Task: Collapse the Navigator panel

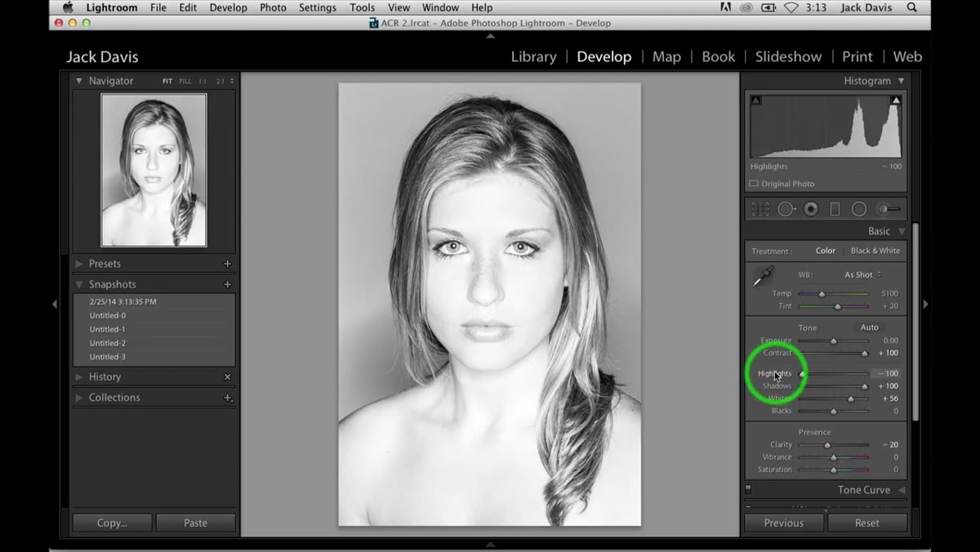Action: [x=79, y=81]
